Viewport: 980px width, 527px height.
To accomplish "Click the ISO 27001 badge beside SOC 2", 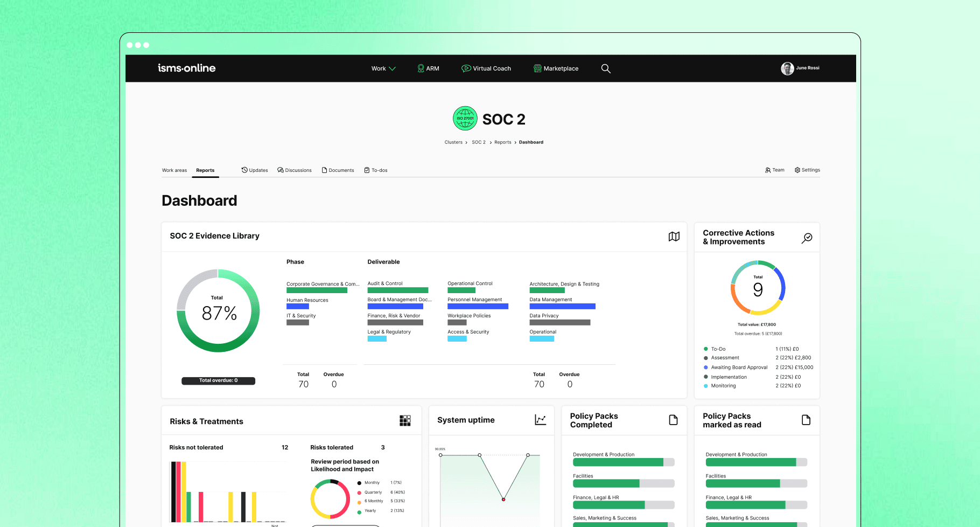I will tap(465, 118).
